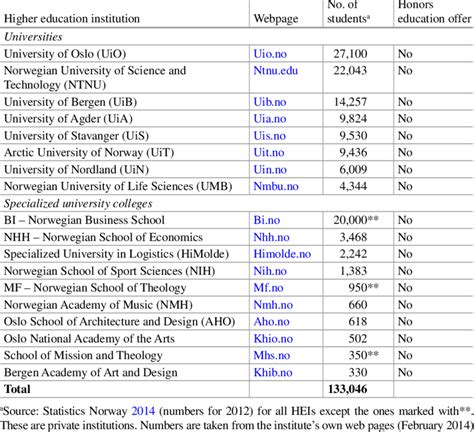The image size is (474, 432).
Task: Open the Bi.no link
Action: coord(267,220)
